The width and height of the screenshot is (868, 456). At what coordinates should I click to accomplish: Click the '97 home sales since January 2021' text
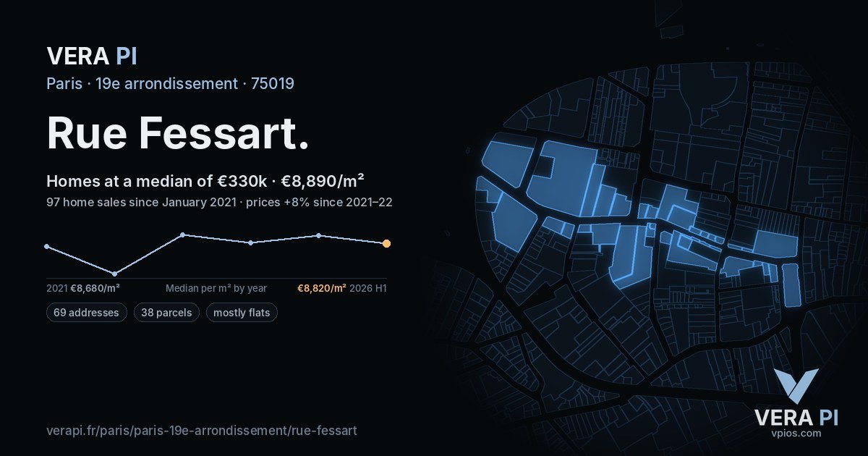pos(142,202)
